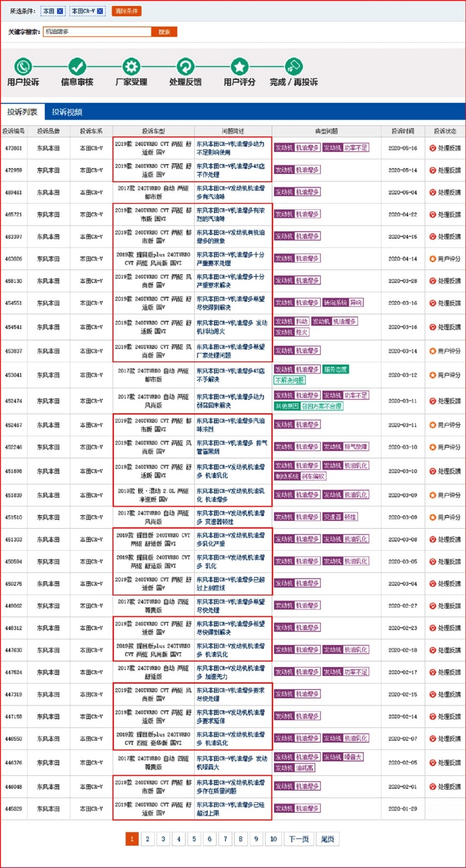Focus the 关键字搜索 input field
Screen dimensions: 466x868
(97, 32)
